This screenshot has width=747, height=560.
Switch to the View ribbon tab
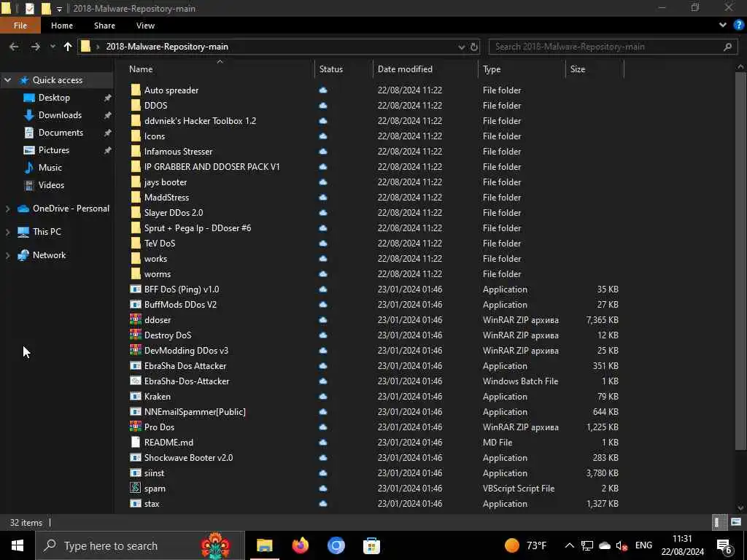pyautogui.click(x=145, y=26)
